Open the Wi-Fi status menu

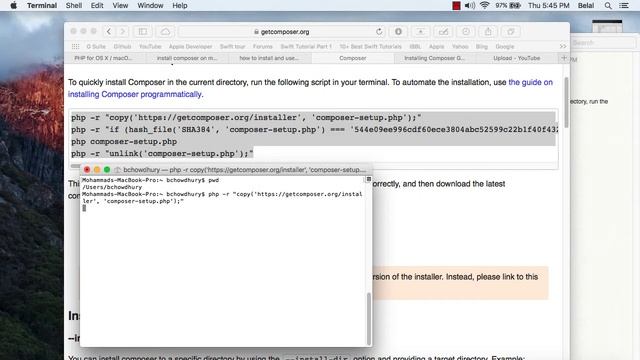pyautogui.click(x=484, y=5)
